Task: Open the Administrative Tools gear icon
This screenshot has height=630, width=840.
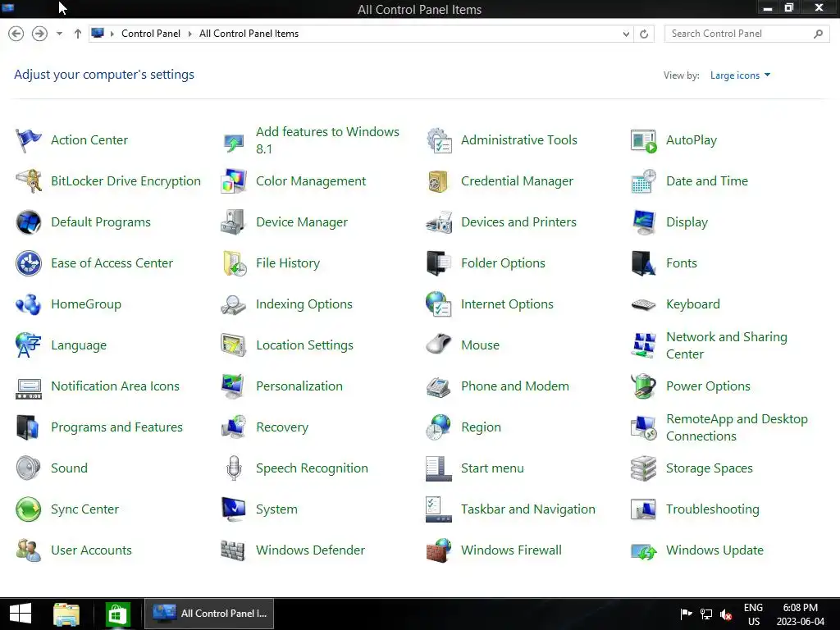Action: click(439, 140)
